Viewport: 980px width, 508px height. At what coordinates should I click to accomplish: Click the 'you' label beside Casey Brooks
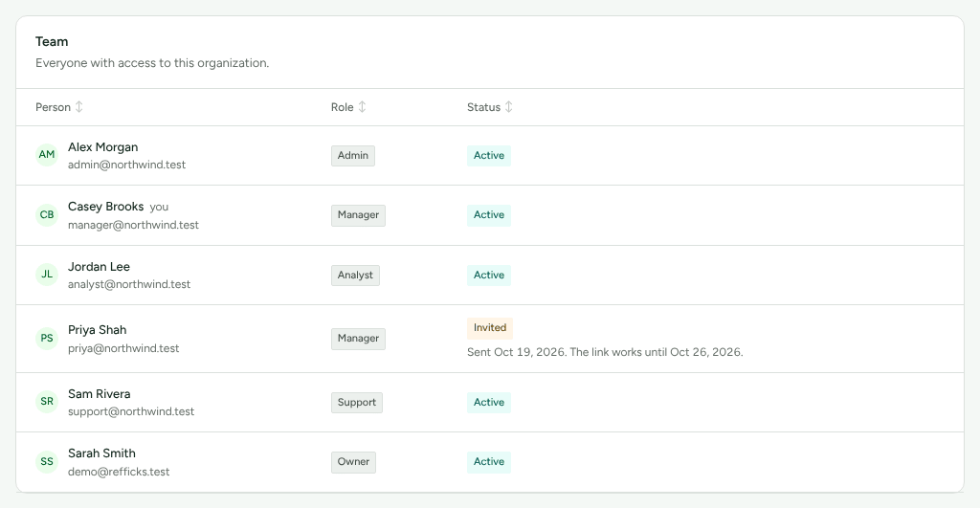click(159, 207)
